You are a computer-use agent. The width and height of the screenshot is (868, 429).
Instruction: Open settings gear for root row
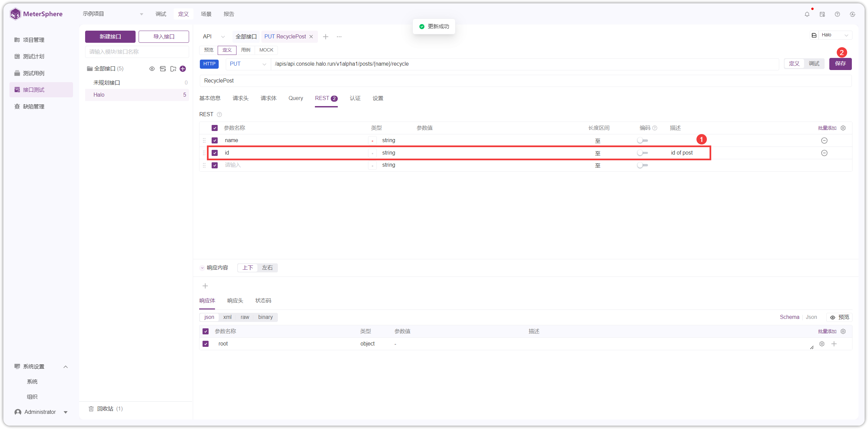coord(822,344)
